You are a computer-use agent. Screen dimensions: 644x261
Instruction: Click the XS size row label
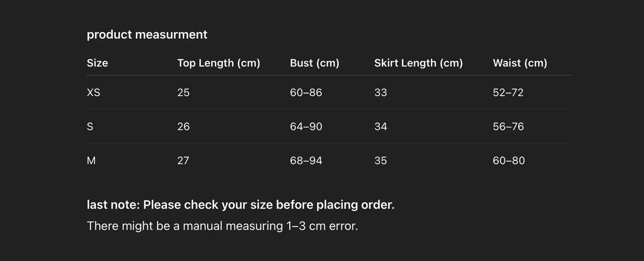[94, 93]
